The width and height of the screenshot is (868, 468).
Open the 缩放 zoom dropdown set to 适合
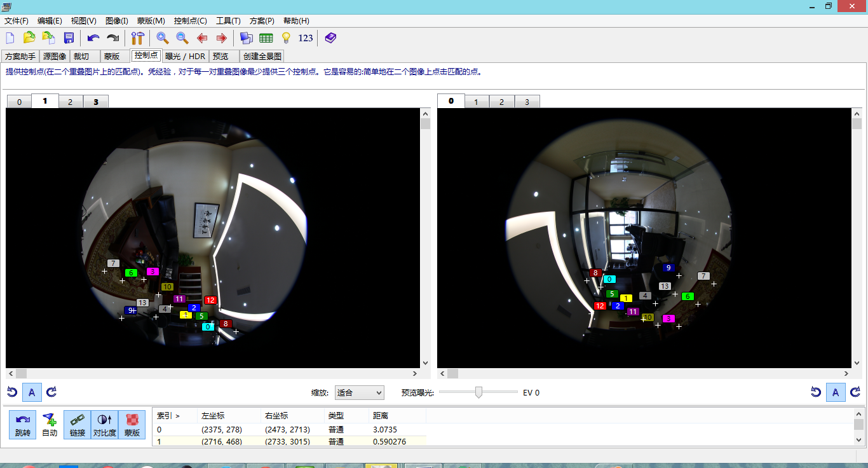(x=359, y=393)
